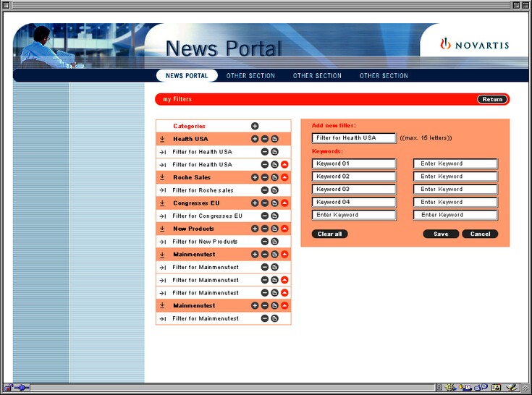Click the Keyword 04 field
Screen dimensions: 532x395
[354, 202]
